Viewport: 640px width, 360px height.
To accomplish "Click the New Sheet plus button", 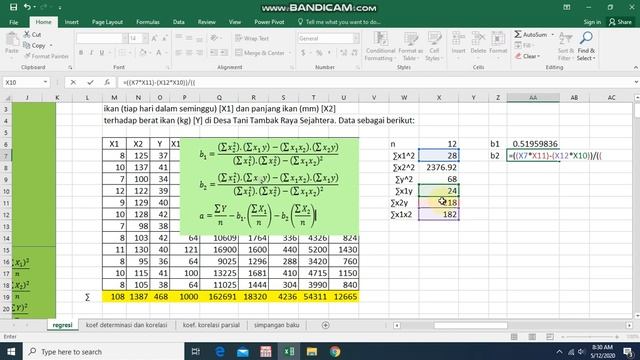I will (325, 325).
